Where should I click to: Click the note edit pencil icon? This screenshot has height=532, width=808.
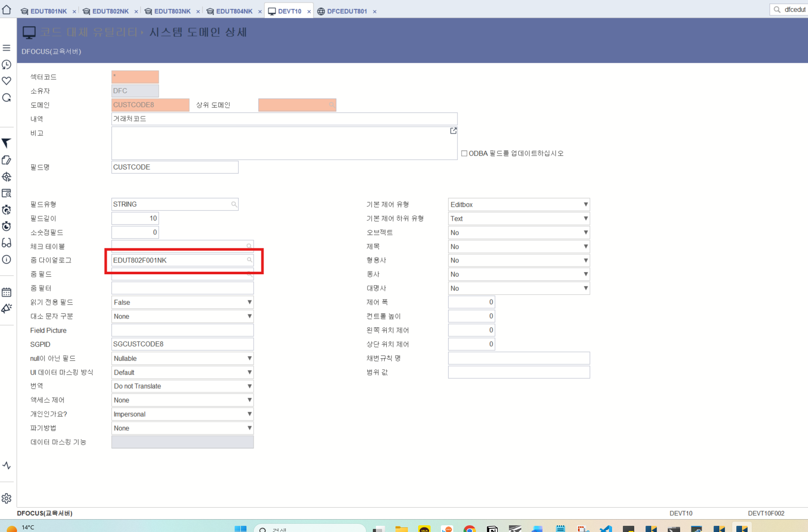click(x=7, y=160)
